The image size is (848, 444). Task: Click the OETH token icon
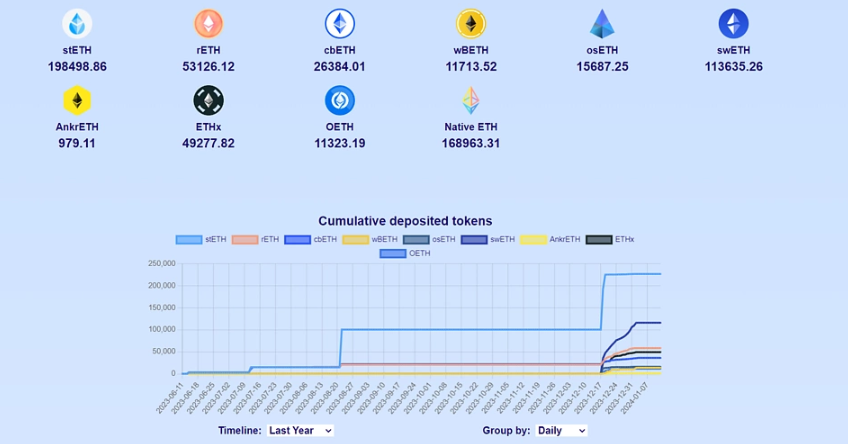[x=340, y=101]
